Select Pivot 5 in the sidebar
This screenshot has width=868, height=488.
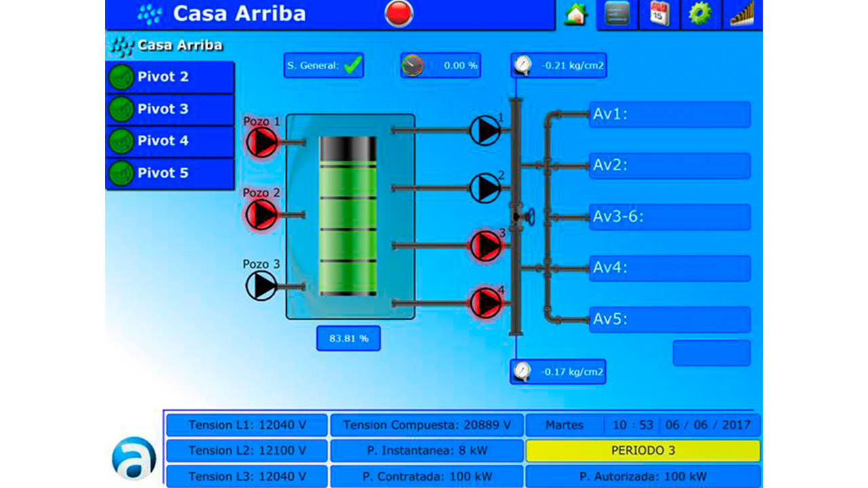[170, 174]
